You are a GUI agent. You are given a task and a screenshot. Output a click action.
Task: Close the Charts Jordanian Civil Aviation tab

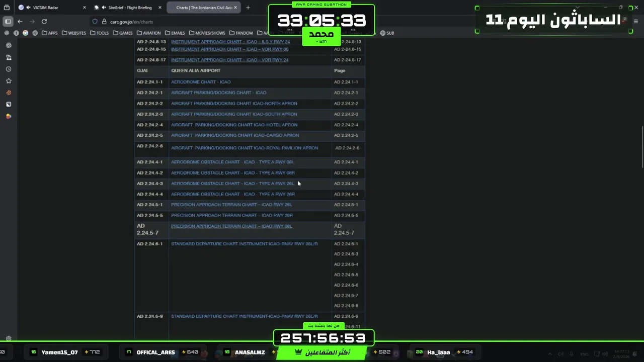[x=235, y=8]
